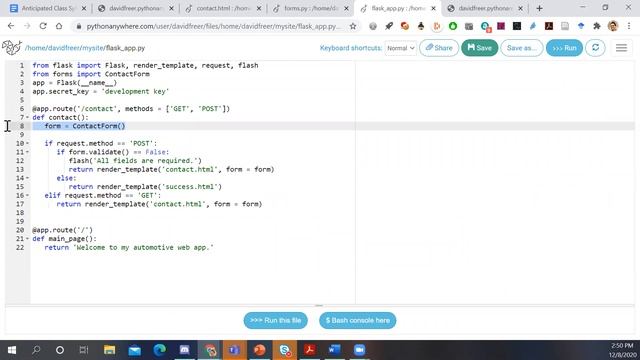Switch to contact.html browser tab
640x360 pixels.
(222, 8)
